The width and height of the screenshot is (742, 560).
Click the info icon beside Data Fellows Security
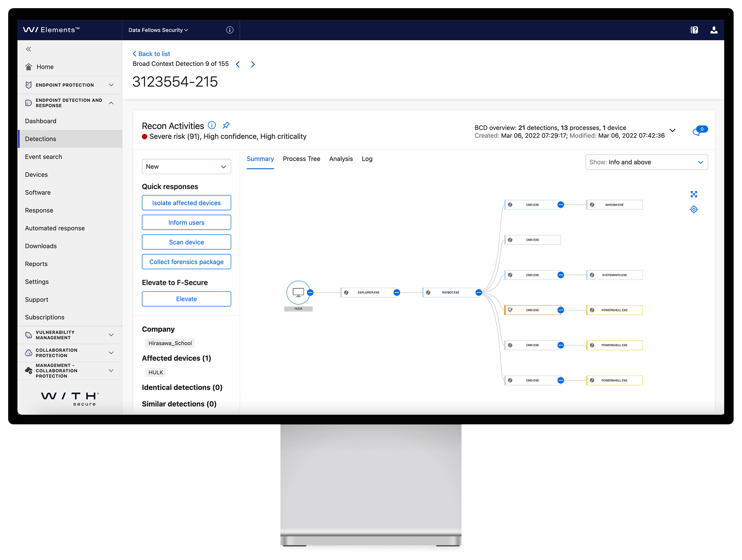230,30
